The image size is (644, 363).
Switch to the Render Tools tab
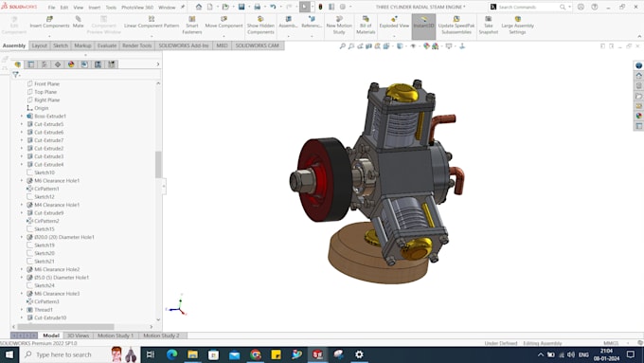[x=136, y=45]
